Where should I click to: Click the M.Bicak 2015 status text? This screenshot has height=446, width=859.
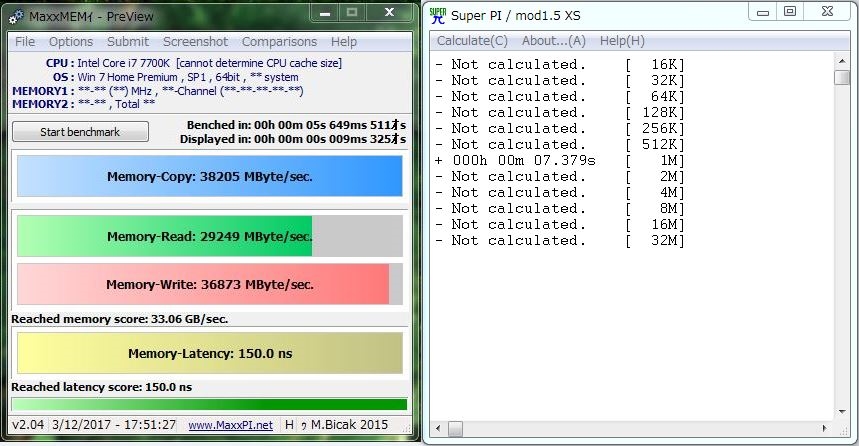tap(350, 425)
